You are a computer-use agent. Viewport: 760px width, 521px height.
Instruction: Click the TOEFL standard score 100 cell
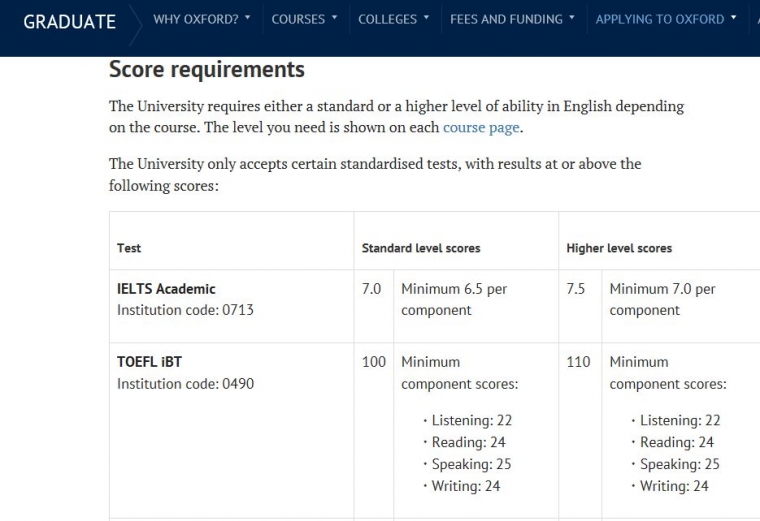(x=374, y=362)
